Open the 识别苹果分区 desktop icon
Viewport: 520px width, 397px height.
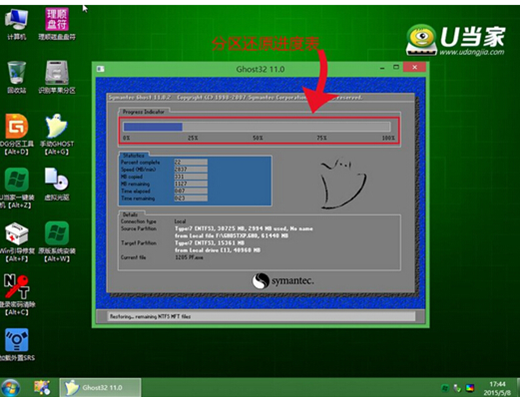tap(57, 77)
